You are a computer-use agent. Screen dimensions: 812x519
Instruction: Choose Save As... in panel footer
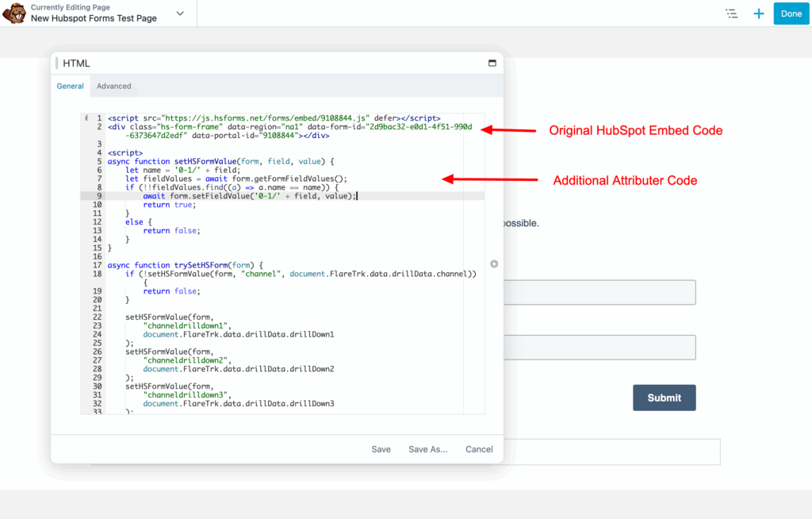(427, 449)
